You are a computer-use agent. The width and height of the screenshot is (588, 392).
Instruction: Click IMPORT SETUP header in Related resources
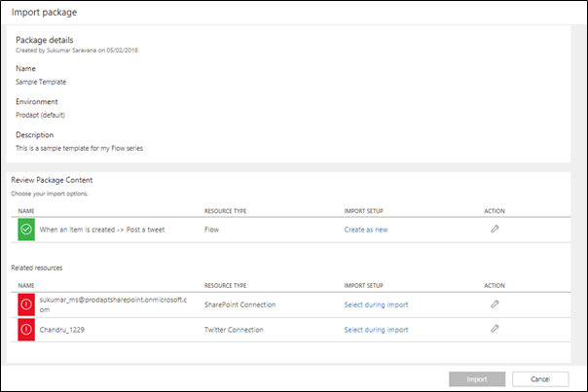364,285
